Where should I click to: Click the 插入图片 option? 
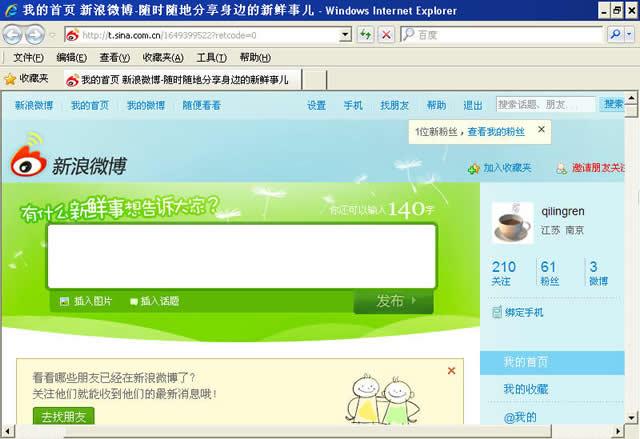[x=93, y=301]
